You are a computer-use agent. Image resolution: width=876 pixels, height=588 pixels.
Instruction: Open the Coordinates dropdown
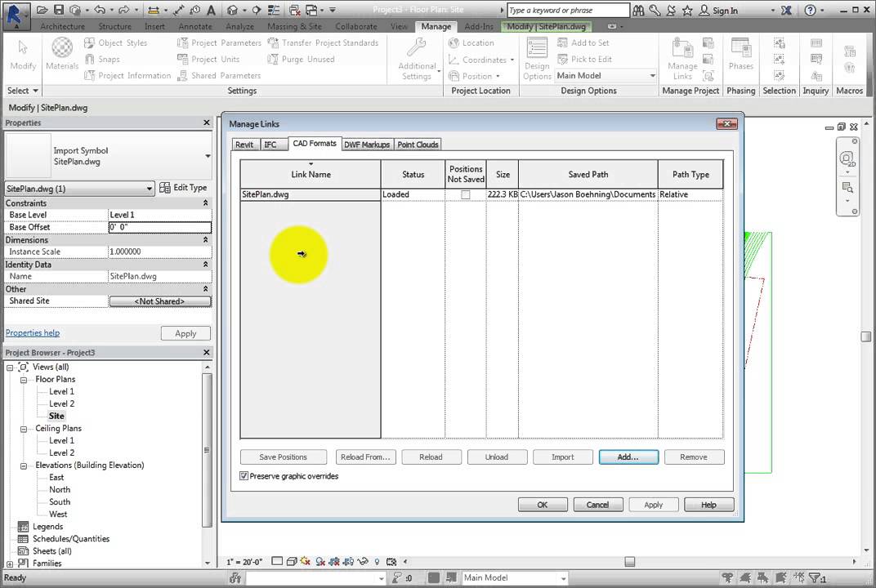[x=480, y=60]
